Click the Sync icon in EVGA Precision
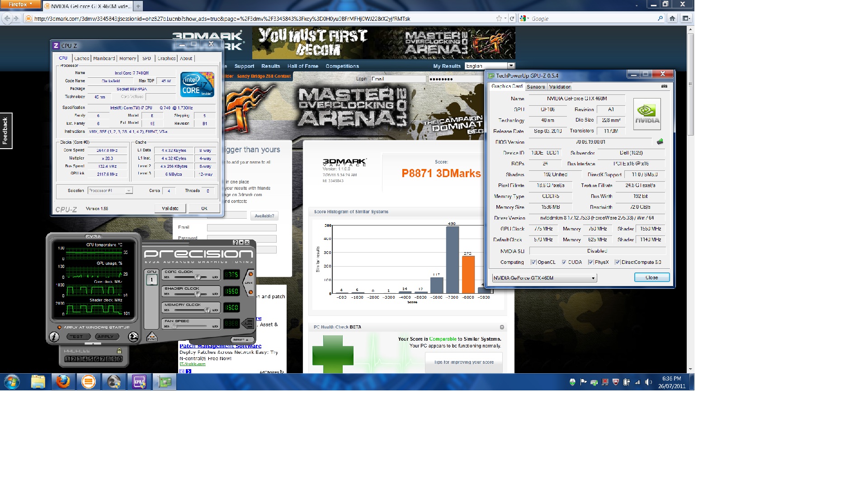Image resolution: width=868 pixels, height=488 pixels. [152, 337]
